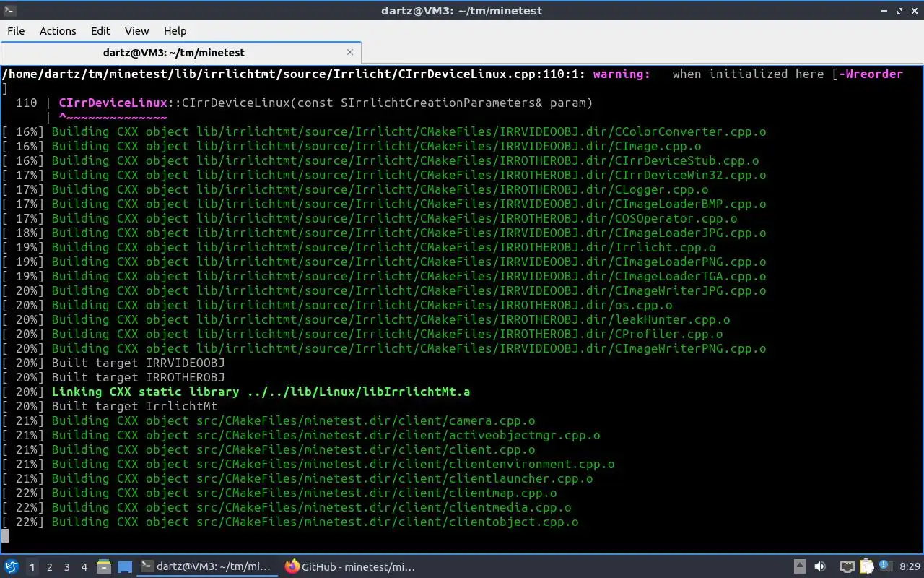
Task: Click the clientenvironment.cpp.o build line
Action: (308, 464)
